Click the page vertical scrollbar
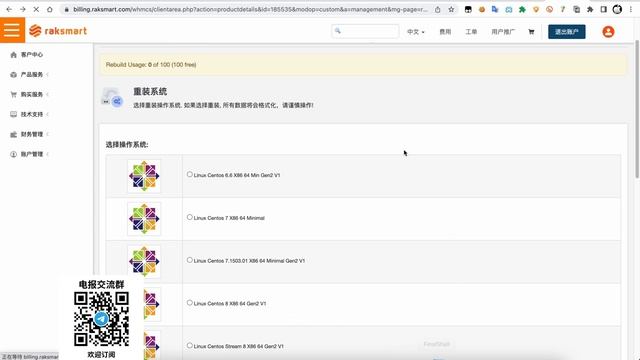The height and width of the screenshot is (360, 640). coord(637,110)
